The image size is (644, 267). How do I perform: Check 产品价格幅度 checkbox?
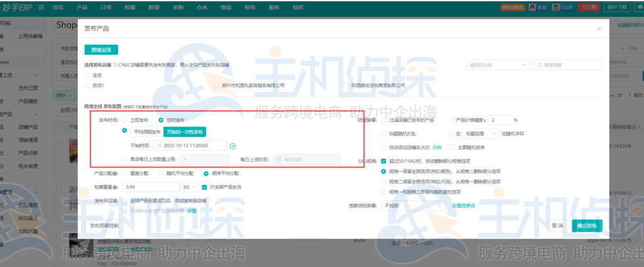[x=452, y=120]
